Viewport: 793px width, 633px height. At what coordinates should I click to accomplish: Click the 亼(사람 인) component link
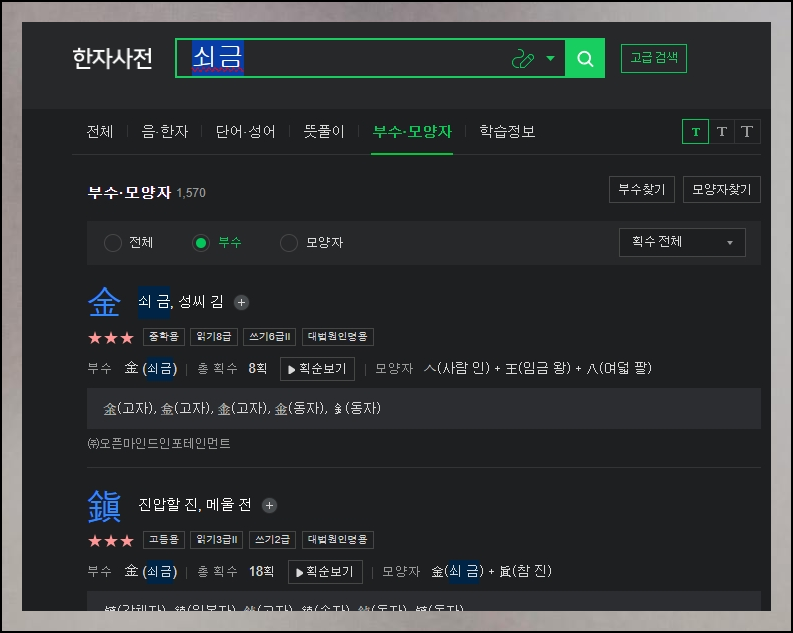[457, 368]
